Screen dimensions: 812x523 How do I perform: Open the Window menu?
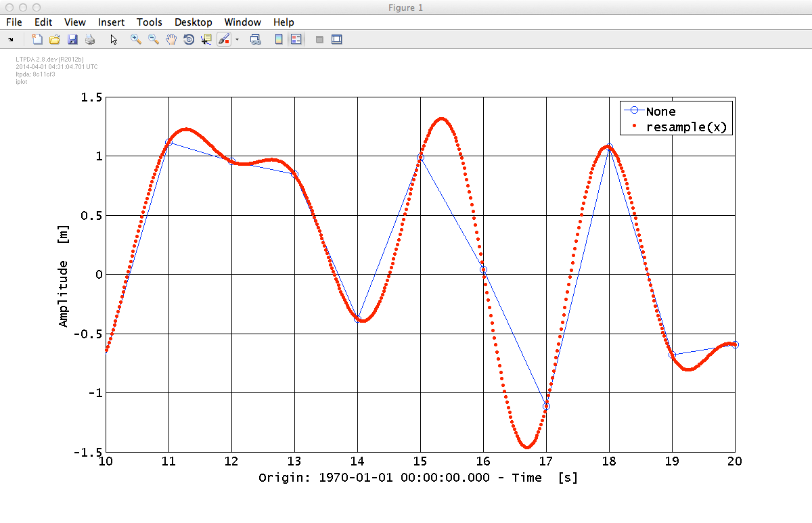click(243, 22)
